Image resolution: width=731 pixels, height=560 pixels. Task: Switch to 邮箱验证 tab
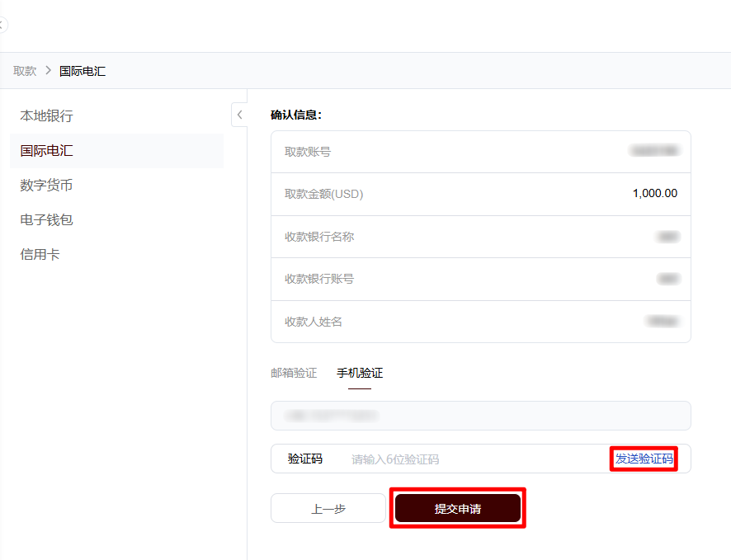pyautogui.click(x=294, y=373)
